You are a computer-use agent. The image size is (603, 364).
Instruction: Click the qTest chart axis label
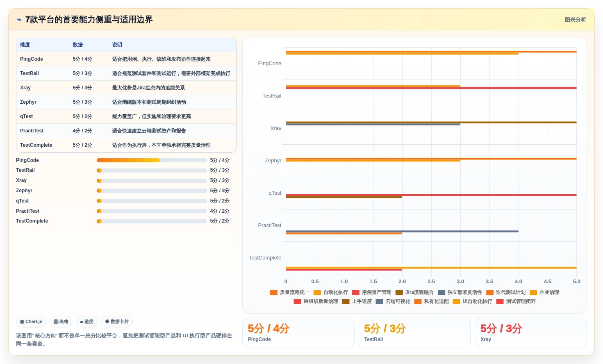(x=275, y=193)
